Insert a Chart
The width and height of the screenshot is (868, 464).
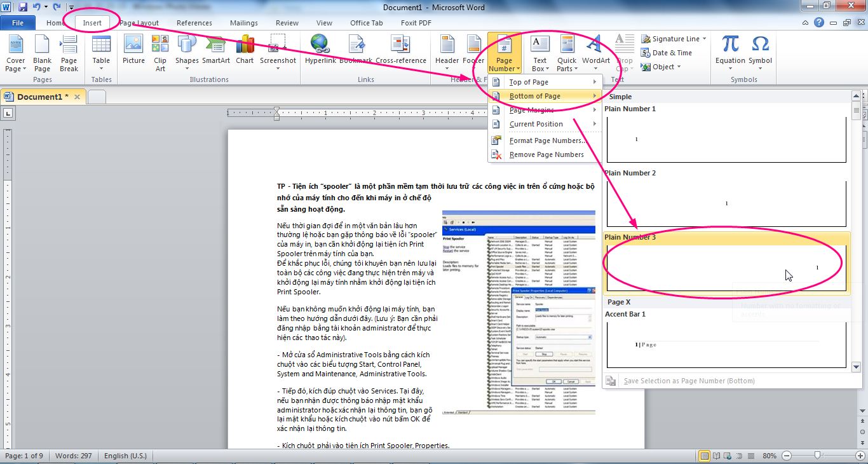(x=245, y=51)
